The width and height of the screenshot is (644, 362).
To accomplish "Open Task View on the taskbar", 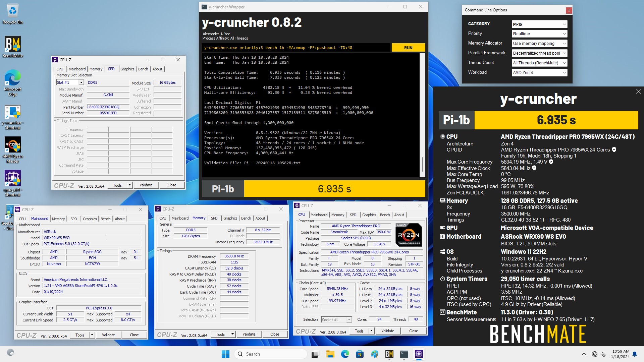I will pos(315,354).
